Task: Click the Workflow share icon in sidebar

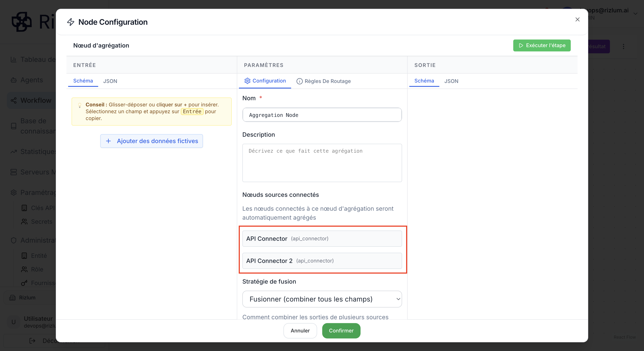Action: coord(13,101)
